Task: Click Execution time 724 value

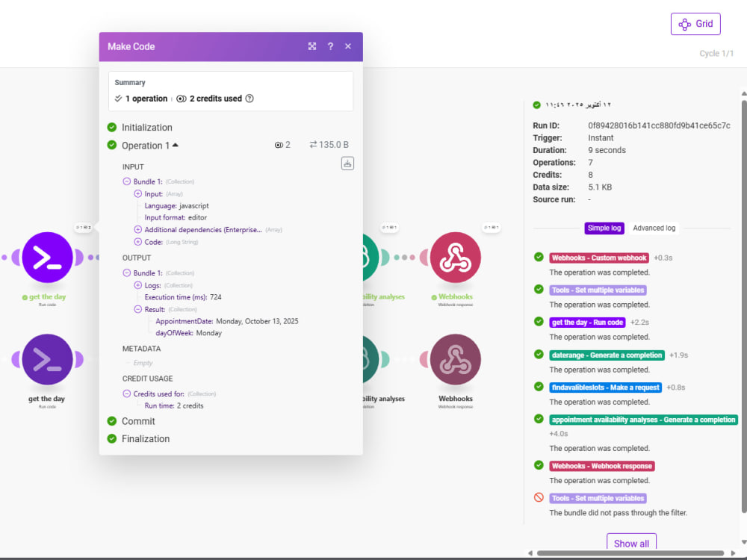Action: [x=216, y=297]
